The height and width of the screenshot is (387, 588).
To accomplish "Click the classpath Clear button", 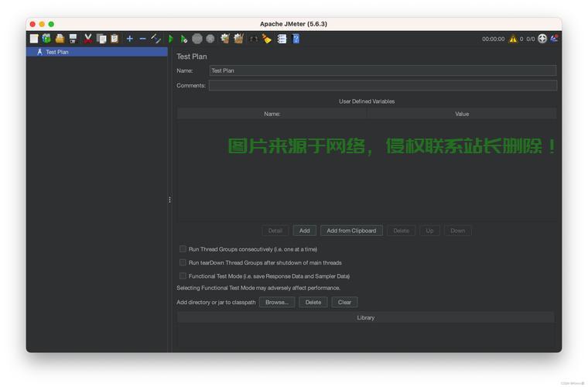I will coord(344,303).
